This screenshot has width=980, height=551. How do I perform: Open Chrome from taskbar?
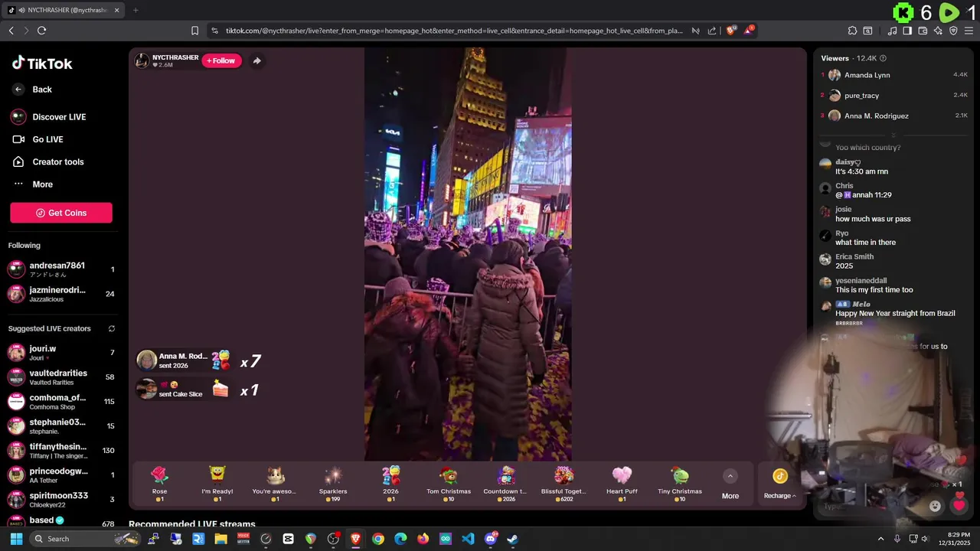(x=378, y=539)
